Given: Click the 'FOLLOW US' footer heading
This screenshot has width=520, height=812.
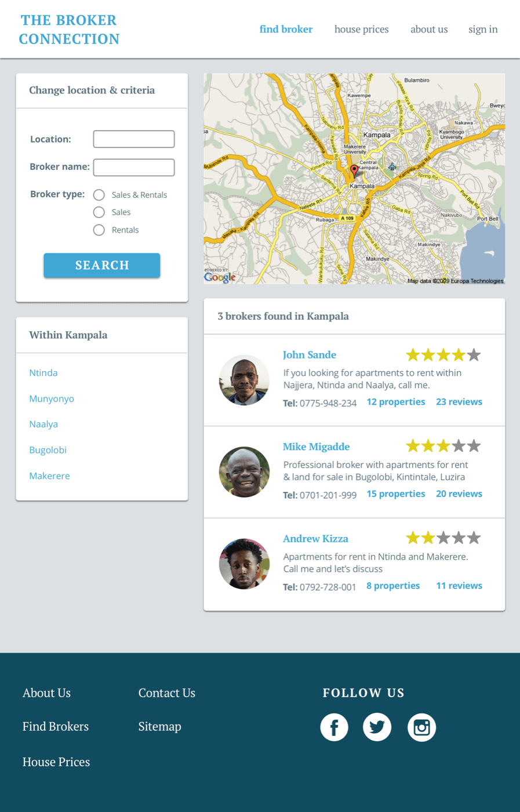Looking at the screenshot, I should (x=363, y=693).
